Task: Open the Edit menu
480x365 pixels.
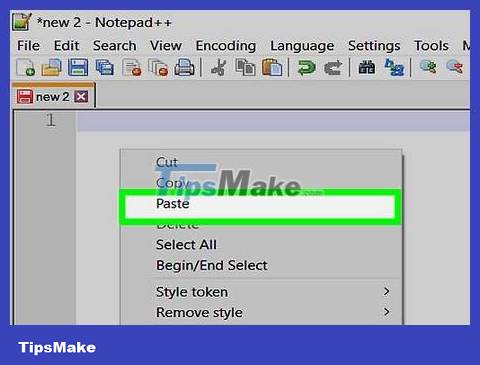Action: pyautogui.click(x=66, y=46)
